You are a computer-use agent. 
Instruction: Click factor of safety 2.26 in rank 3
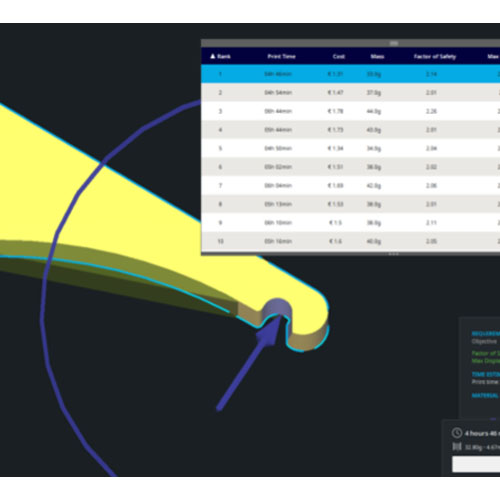(x=431, y=111)
